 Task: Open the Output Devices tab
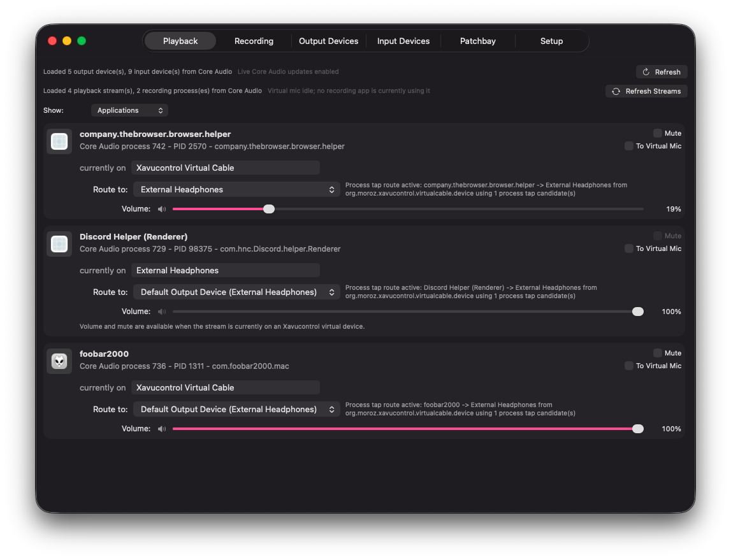click(329, 41)
